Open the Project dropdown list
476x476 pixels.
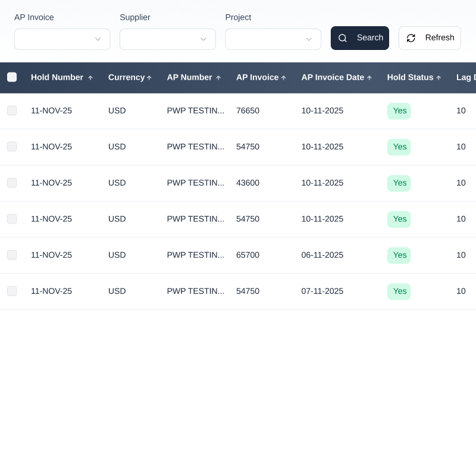tap(273, 39)
